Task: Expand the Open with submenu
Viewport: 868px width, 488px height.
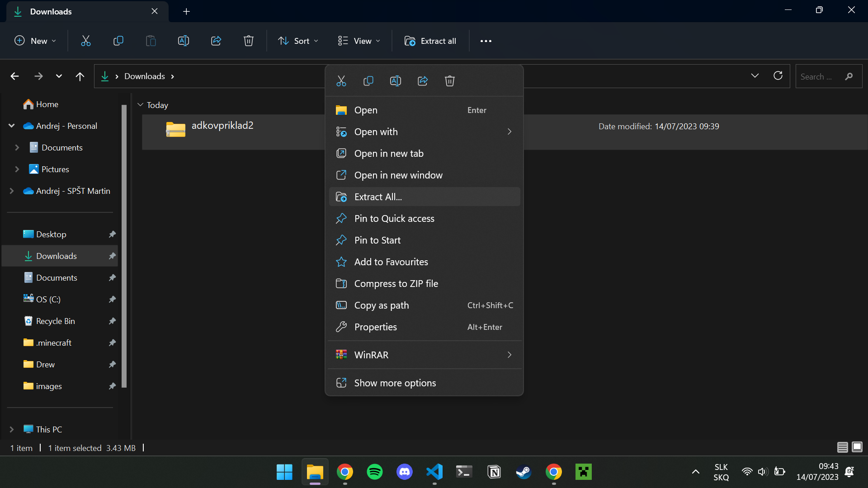Action: coord(425,132)
